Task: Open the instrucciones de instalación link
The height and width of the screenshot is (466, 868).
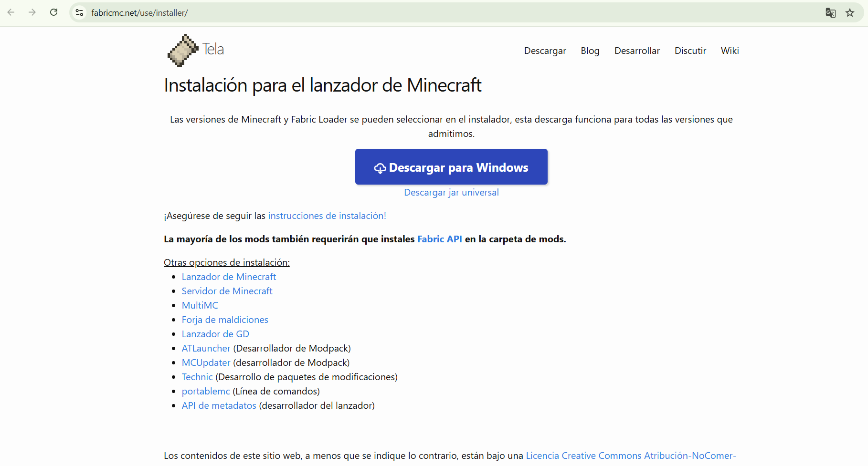Action: [327, 216]
